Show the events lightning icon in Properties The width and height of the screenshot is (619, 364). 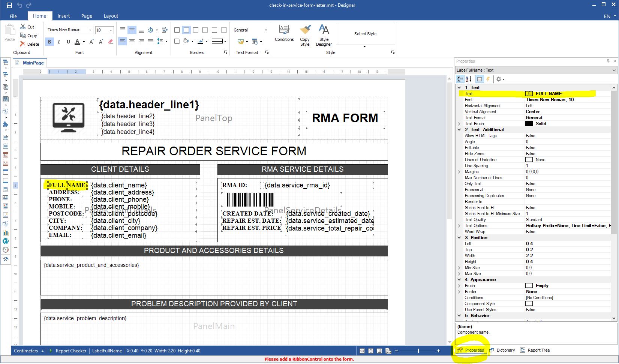coord(488,79)
